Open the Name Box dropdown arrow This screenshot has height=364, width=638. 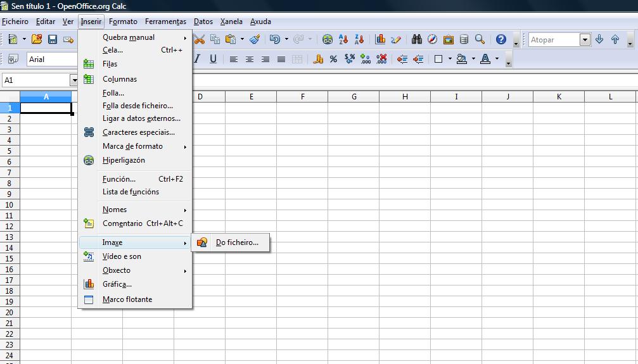[73, 80]
